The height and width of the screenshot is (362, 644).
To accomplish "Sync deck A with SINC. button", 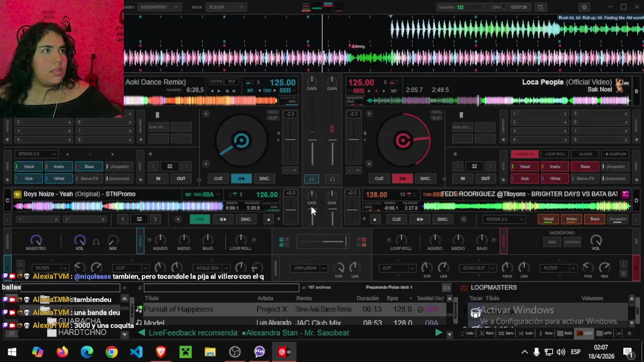I will click(x=265, y=178).
